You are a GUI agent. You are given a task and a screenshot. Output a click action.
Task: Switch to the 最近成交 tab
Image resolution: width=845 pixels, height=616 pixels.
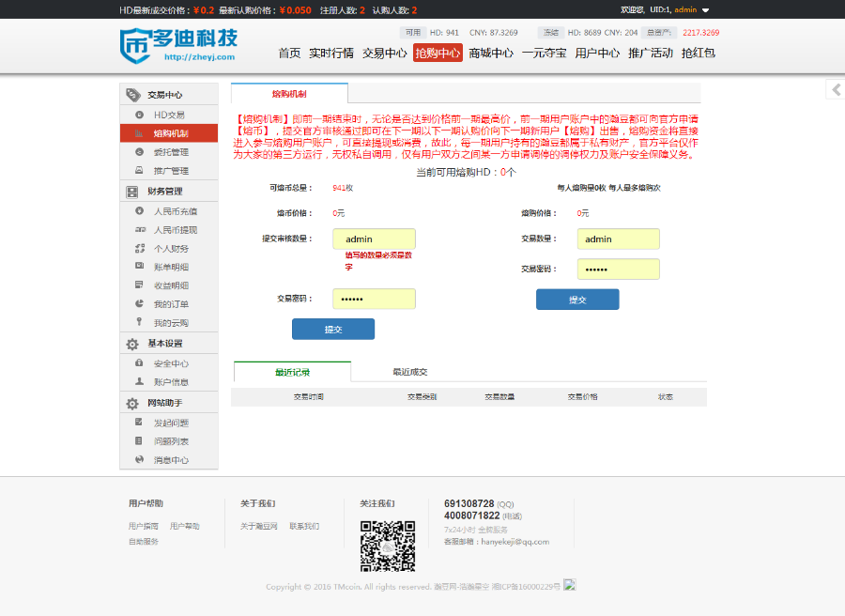point(410,372)
